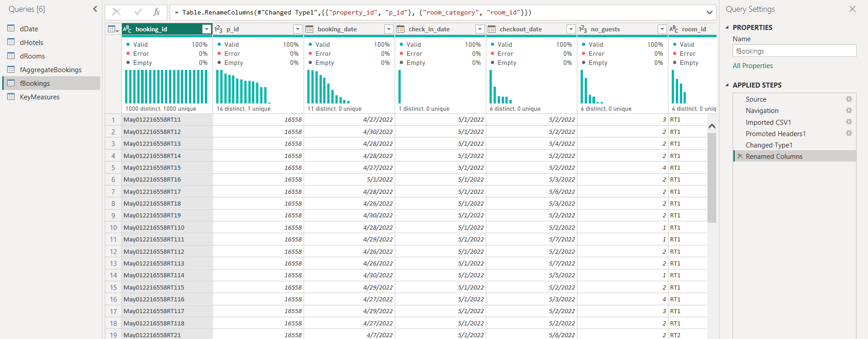Open filter dropdown for checkout_date column
Screen dimensions: 868x339
coord(571,29)
